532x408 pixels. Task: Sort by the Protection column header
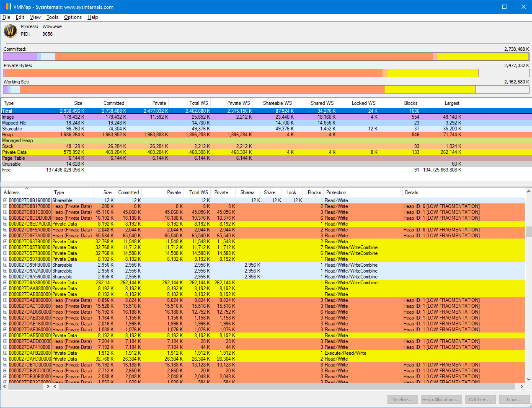[336, 192]
